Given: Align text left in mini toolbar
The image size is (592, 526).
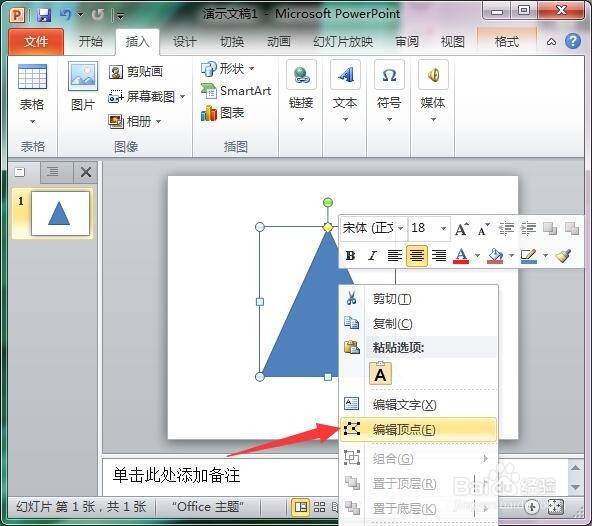Looking at the screenshot, I should pos(395,256).
